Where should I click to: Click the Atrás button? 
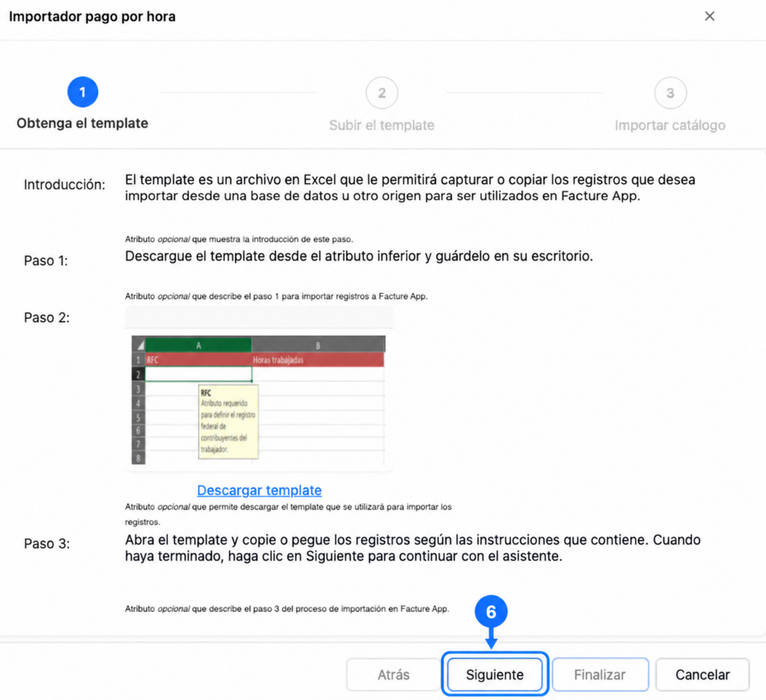[x=393, y=675]
